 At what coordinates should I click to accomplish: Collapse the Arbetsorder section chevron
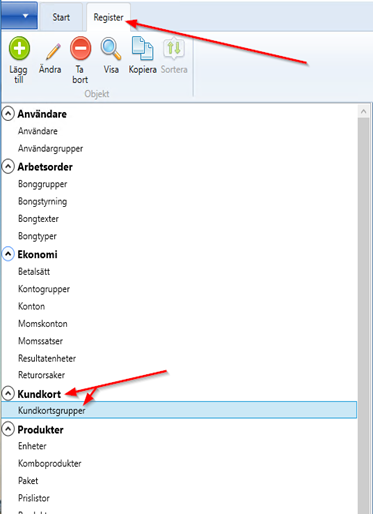[8, 167]
